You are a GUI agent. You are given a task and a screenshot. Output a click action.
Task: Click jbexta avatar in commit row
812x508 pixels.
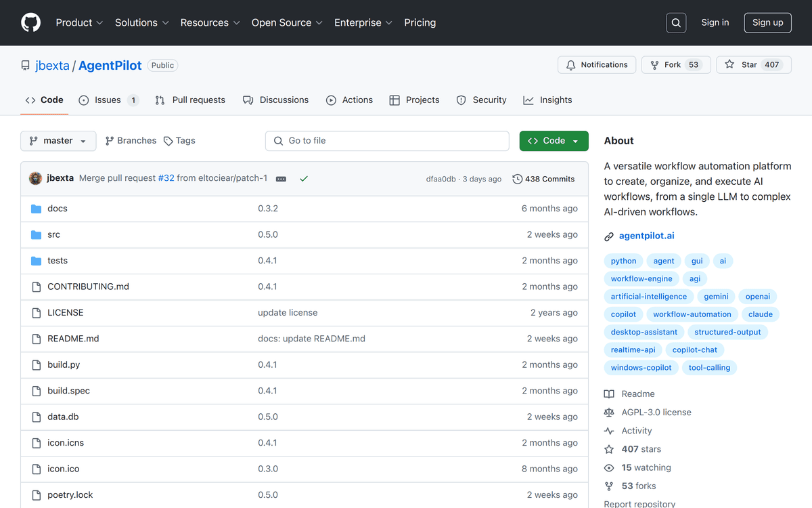coord(36,179)
